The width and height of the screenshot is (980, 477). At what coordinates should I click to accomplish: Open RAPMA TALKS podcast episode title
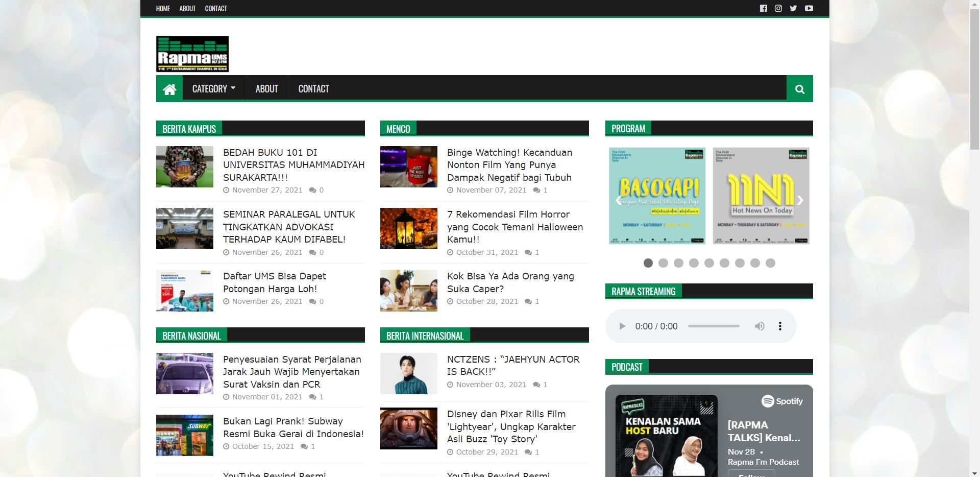pos(764,431)
